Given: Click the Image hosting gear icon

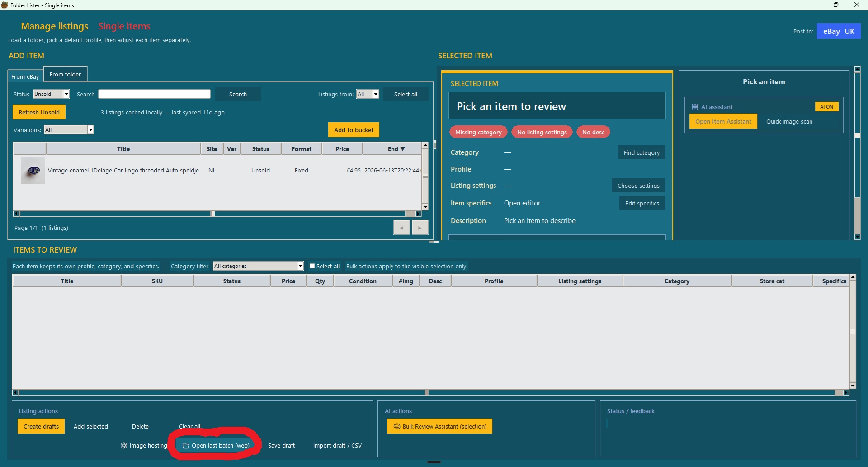Looking at the screenshot, I should (x=124, y=446).
